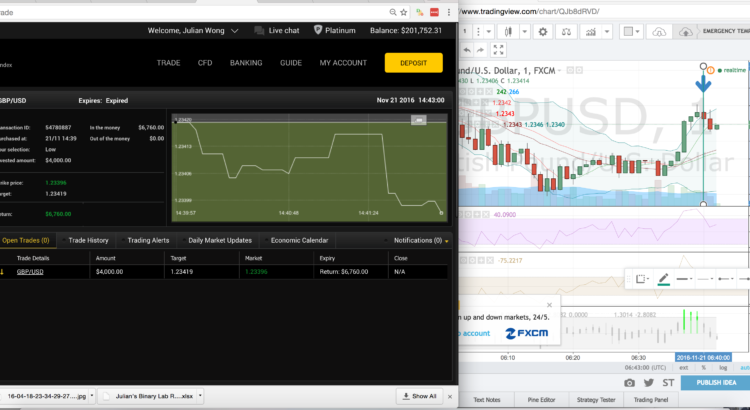
Task: Open the GUIDE menu
Action: (x=291, y=63)
